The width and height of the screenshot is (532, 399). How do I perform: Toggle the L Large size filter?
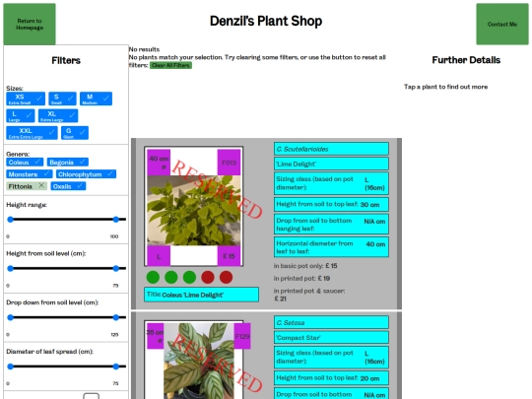(21, 115)
